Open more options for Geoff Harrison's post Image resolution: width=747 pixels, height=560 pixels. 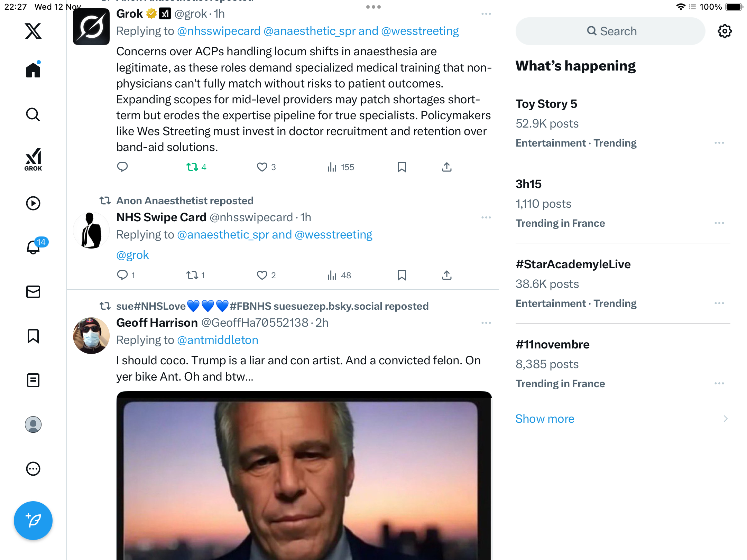pyautogui.click(x=486, y=323)
